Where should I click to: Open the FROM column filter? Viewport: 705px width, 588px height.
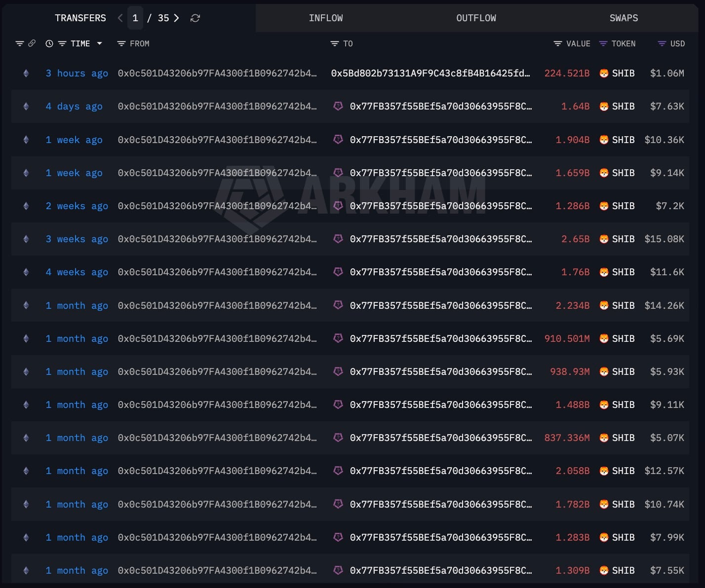coord(121,43)
